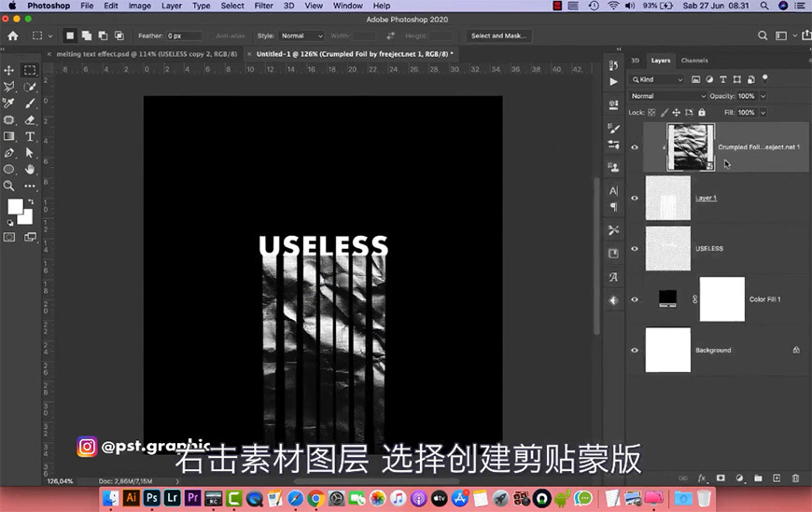The width and height of the screenshot is (812, 512).
Task: Click the Crumpled Foil layer thumbnail
Action: tap(691, 147)
